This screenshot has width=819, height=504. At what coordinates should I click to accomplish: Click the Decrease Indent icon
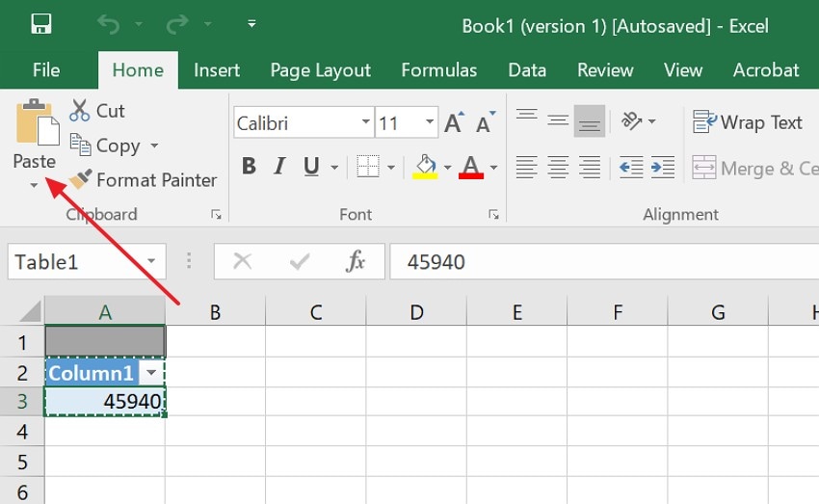coord(631,168)
